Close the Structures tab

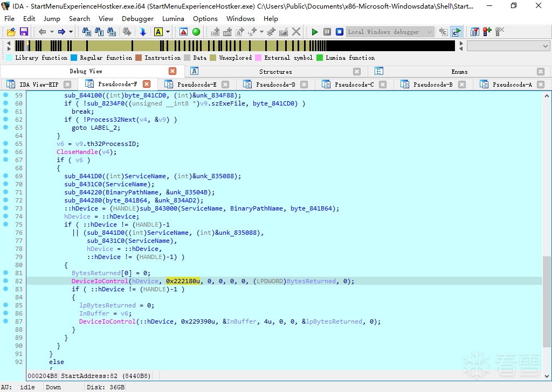pos(357,72)
